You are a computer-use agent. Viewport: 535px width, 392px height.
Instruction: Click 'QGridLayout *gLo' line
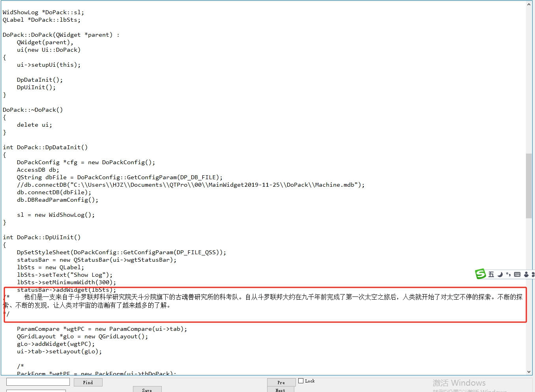click(x=82, y=336)
